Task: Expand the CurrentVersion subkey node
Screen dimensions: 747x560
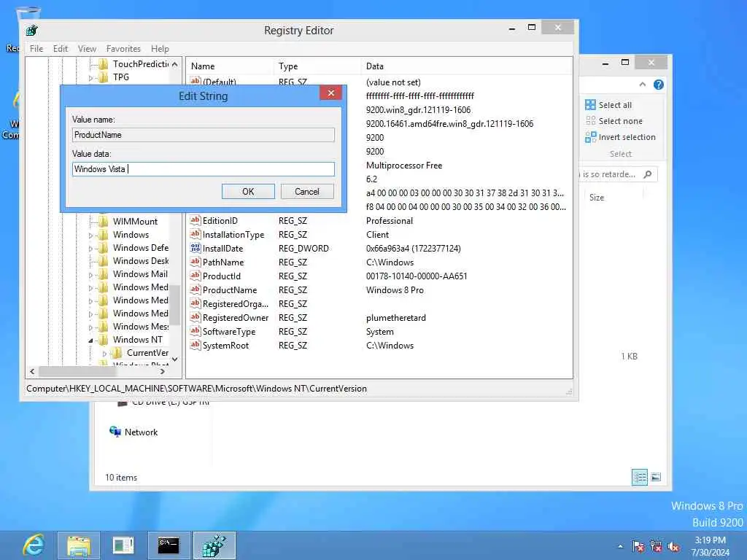Action: click(104, 354)
